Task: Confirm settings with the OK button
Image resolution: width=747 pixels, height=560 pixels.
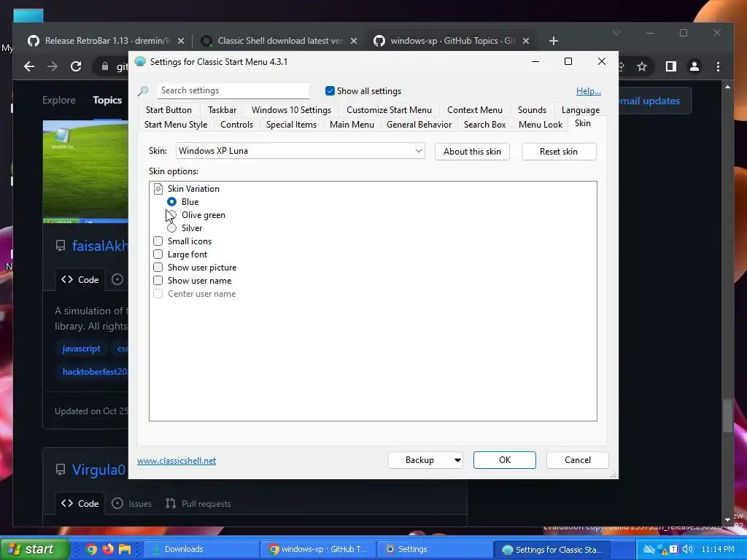Action: click(x=505, y=460)
